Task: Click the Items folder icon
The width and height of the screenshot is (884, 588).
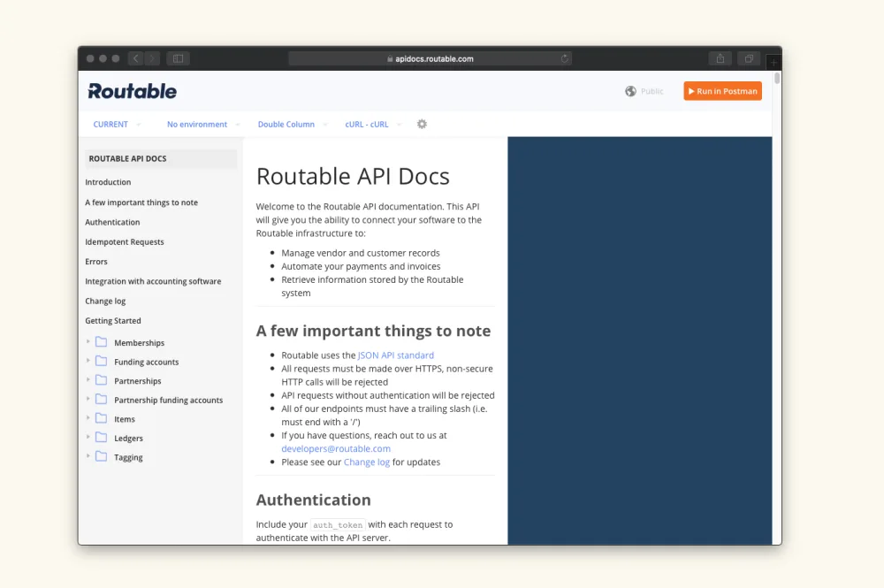Action: click(x=101, y=418)
